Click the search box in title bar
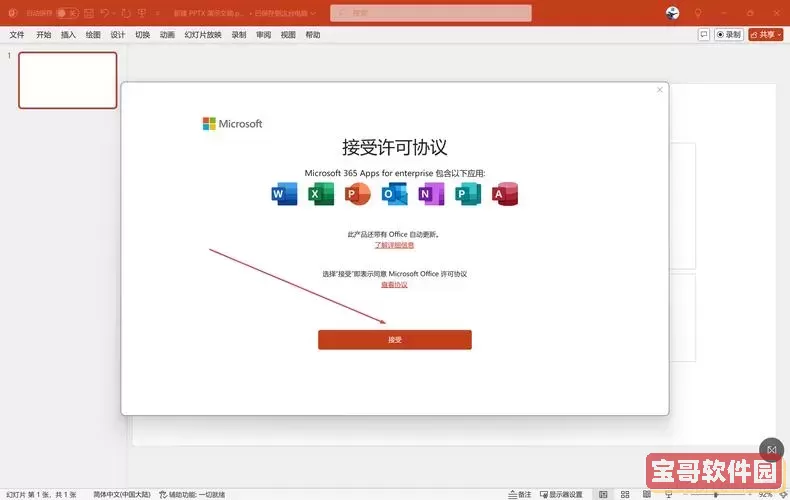 click(431, 13)
